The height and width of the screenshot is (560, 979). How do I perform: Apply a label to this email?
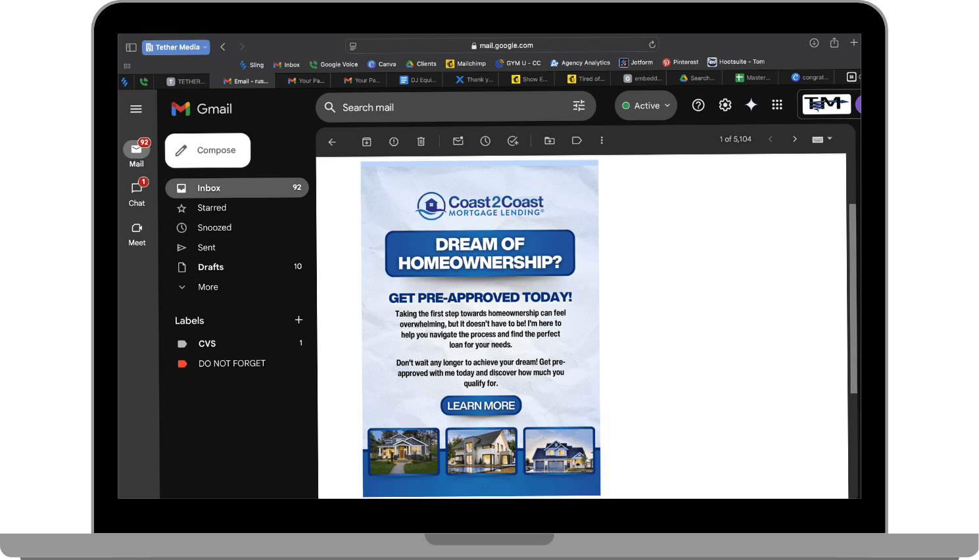pos(577,141)
